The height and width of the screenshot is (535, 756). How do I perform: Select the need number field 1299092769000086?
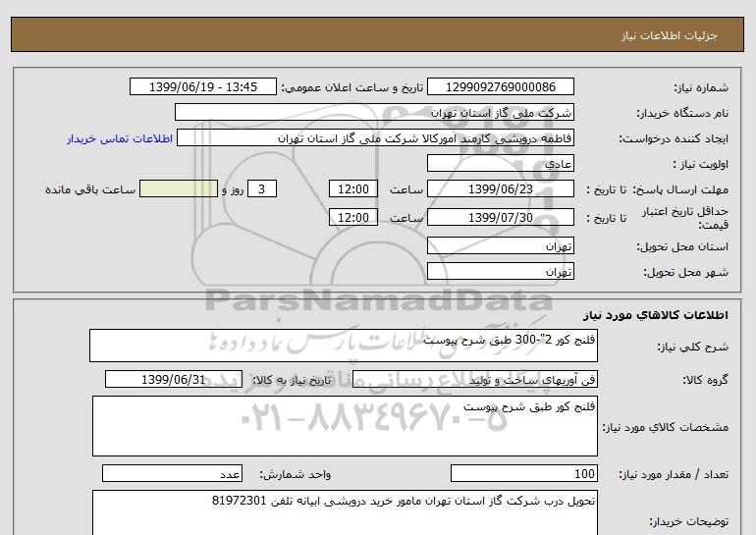[501, 86]
